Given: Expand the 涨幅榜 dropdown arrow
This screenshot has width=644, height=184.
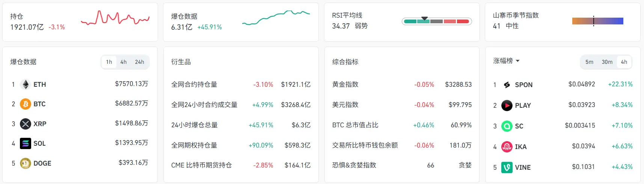Looking at the screenshot, I should (x=518, y=61).
